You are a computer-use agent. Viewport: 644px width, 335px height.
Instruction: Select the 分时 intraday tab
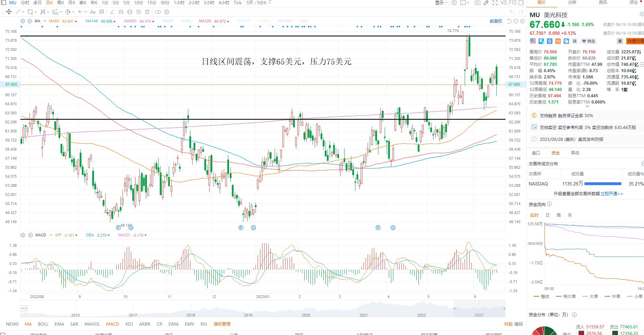(25, 2)
